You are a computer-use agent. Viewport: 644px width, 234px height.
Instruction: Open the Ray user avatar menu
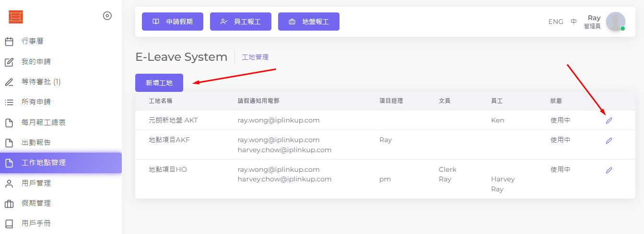pyautogui.click(x=615, y=22)
